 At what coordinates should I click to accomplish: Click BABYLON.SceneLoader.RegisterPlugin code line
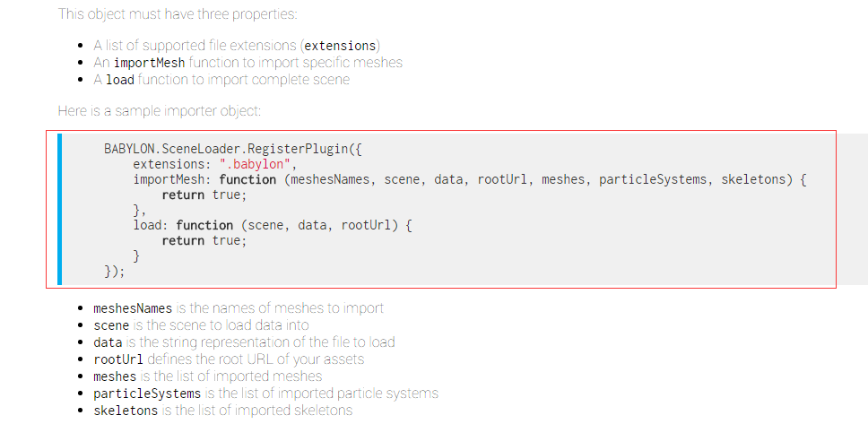[x=232, y=149]
